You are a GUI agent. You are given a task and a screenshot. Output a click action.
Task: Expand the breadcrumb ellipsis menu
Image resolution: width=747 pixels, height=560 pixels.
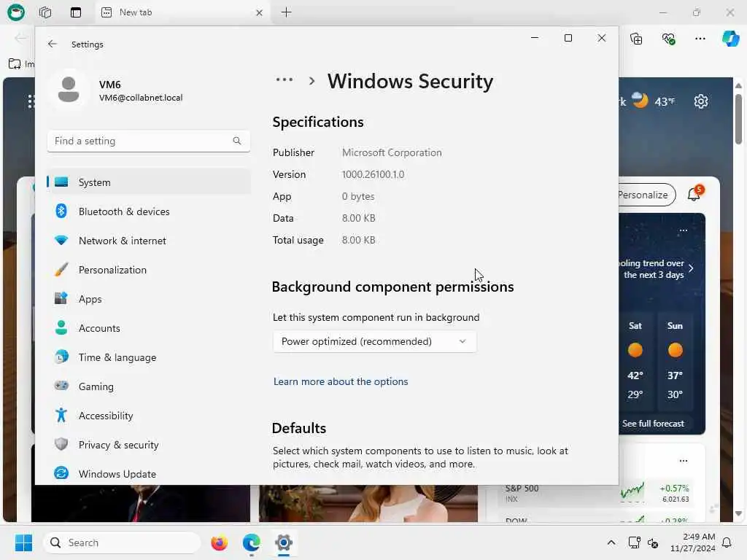click(285, 80)
